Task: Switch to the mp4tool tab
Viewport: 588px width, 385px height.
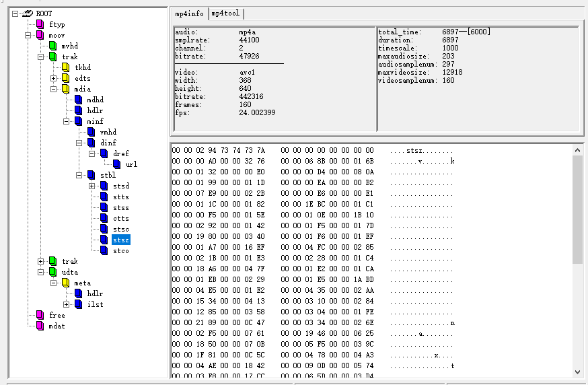Action: (x=226, y=13)
